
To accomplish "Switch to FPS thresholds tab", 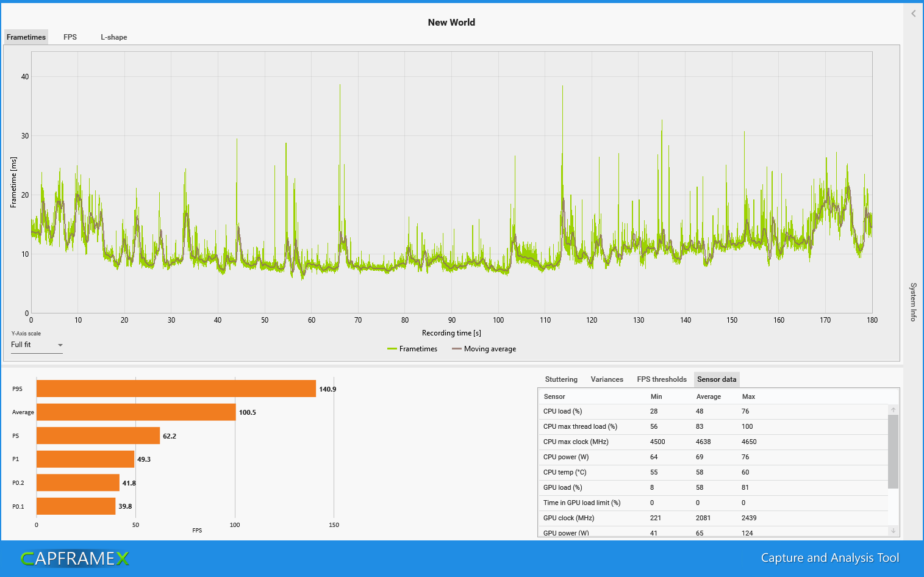I will tap(662, 379).
